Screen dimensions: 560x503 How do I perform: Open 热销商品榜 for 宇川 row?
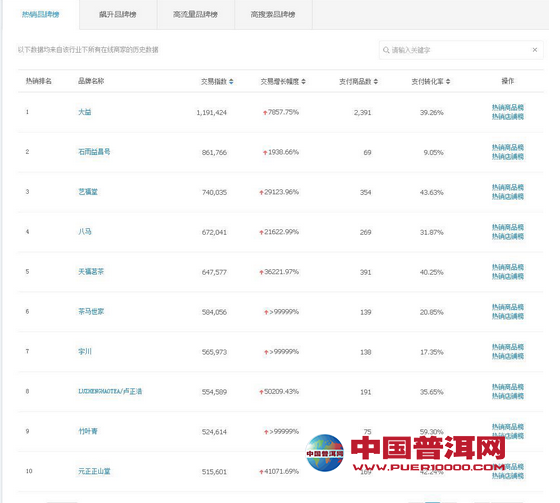[508, 347]
